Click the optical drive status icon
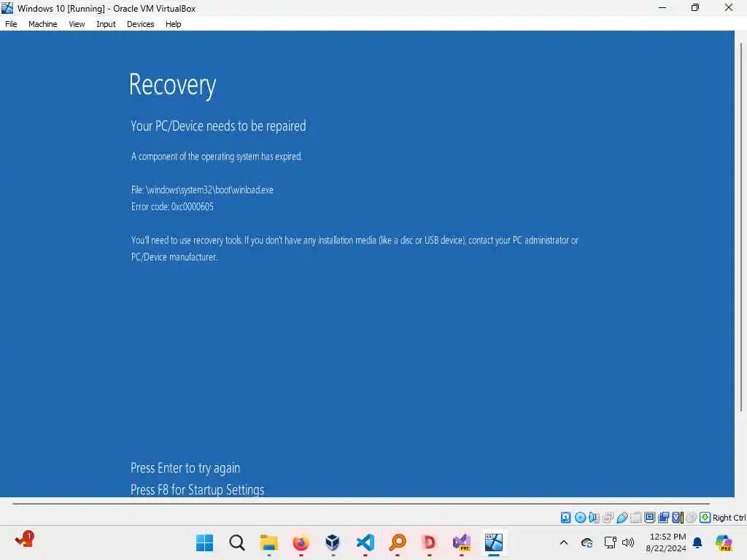747x560 pixels. [580, 517]
